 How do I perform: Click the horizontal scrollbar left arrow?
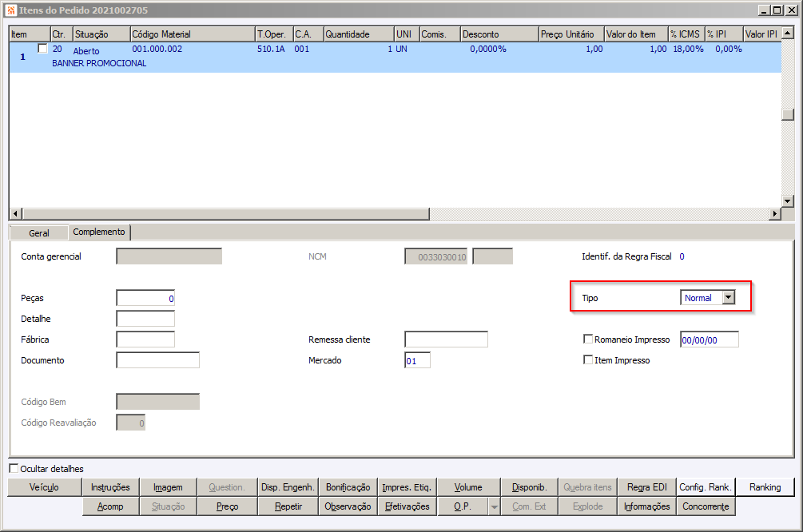coord(15,213)
